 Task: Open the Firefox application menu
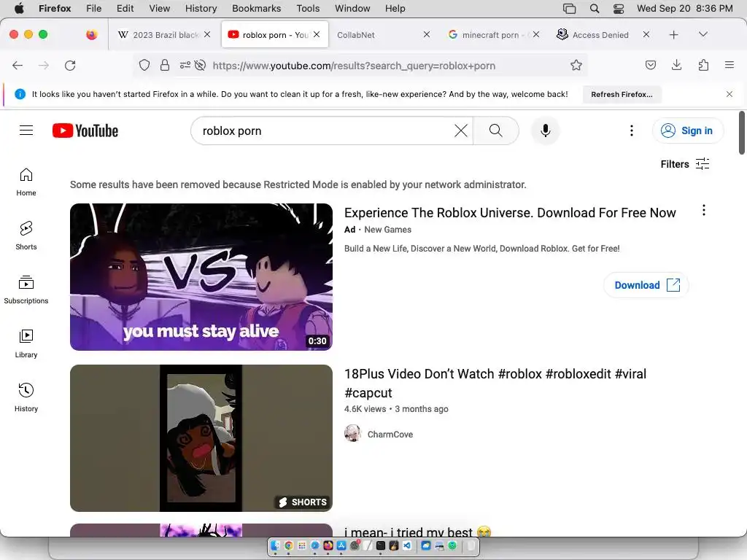point(729,65)
